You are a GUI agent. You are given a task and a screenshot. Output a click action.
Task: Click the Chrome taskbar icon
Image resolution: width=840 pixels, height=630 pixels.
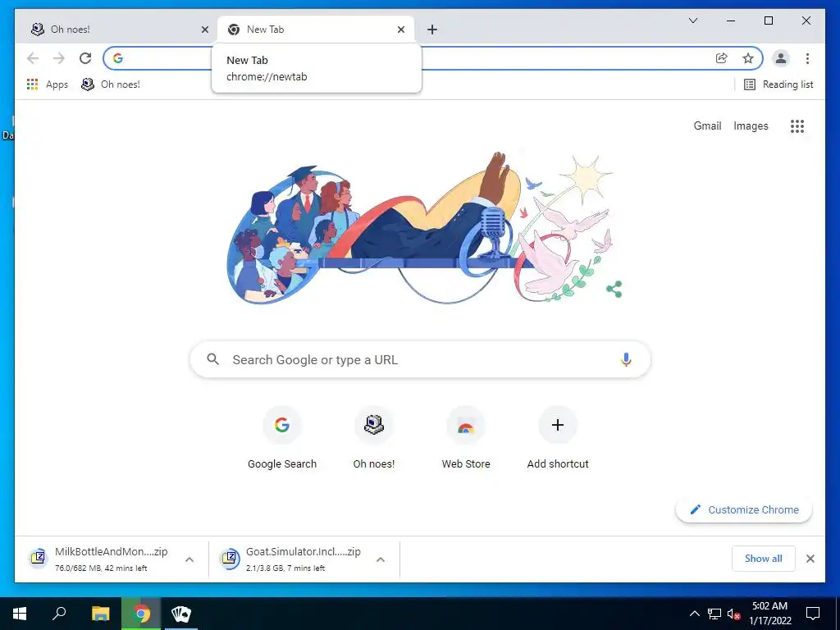(141, 614)
